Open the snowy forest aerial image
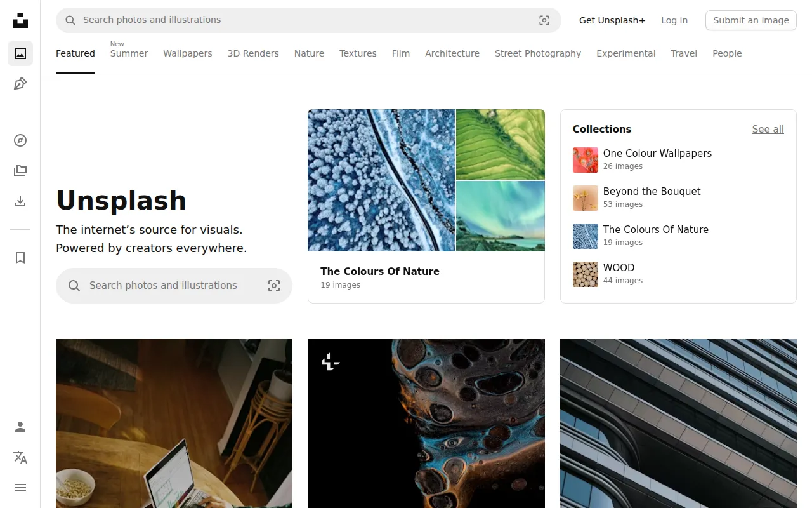This screenshot has height=508, width=812. 381,180
